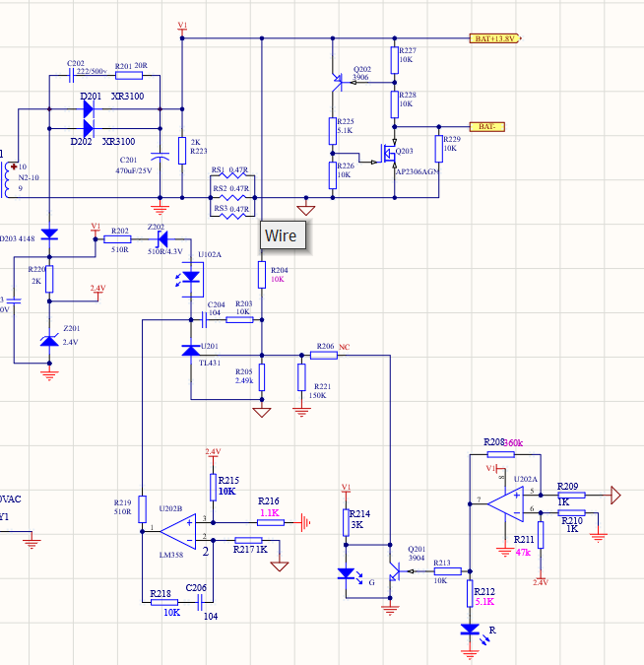Click the 'TL431' part text
Screen dimensions: 644x665
(x=210, y=363)
